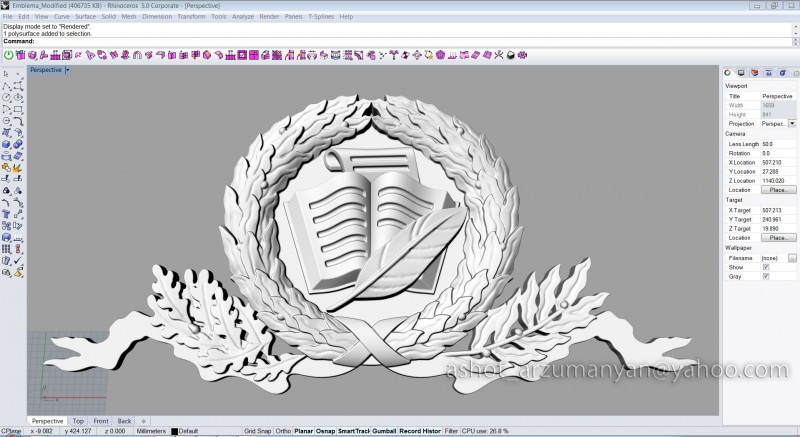Activate the control point Curve tool
This screenshot has width=800, height=437.
click(18, 86)
